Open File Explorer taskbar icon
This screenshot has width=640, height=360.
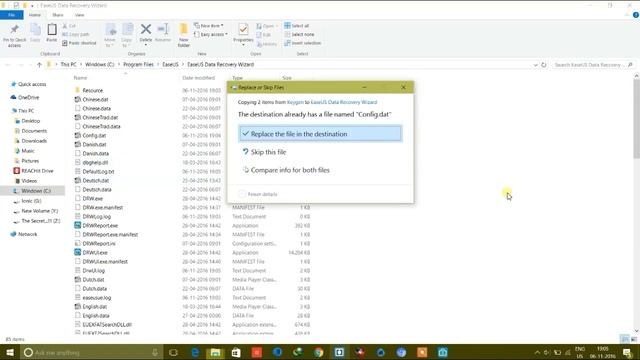click(x=215, y=352)
